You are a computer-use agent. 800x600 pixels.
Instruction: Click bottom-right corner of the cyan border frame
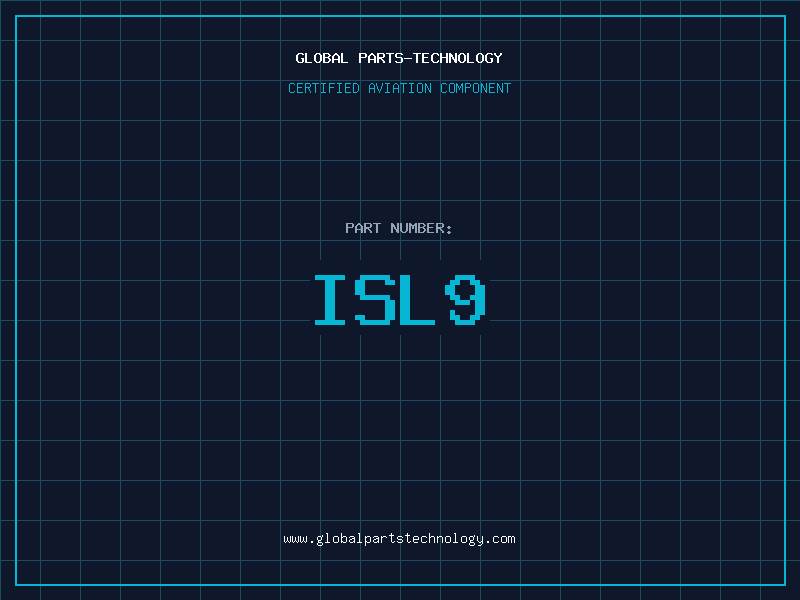(x=785, y=585)
